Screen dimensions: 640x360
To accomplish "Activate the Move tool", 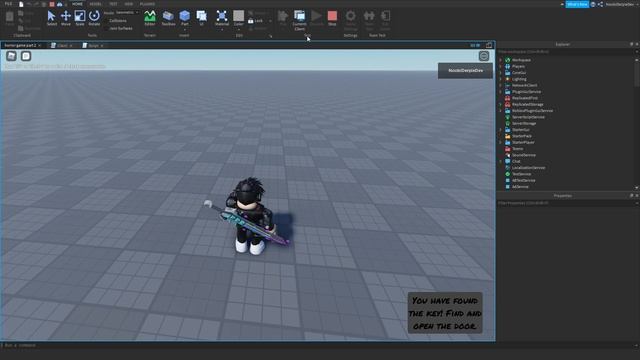I will [x=66, y=18].
